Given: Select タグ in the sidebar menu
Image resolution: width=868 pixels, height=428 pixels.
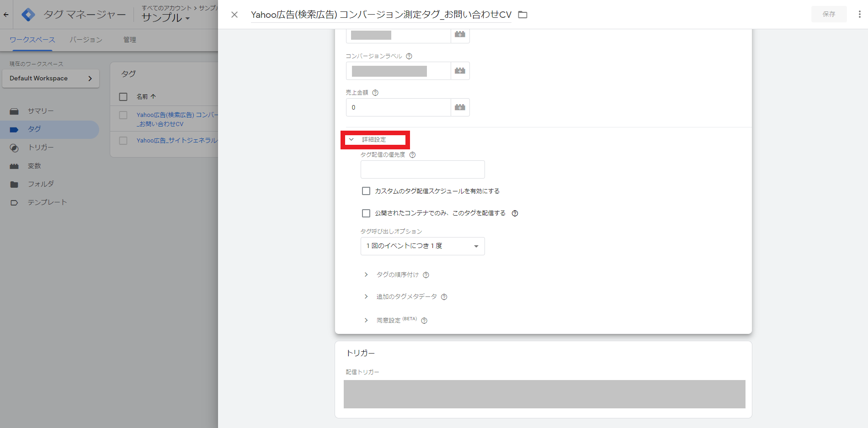Looking at the screenshot, I should 49,129.
